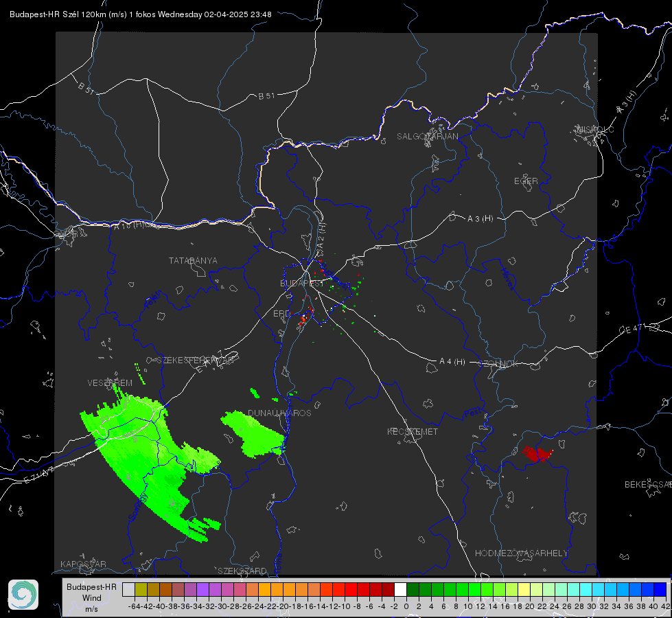Select the bright green swatch between 10 and 12
Screen dimensions: 672x618
click(x=474, y=589)
